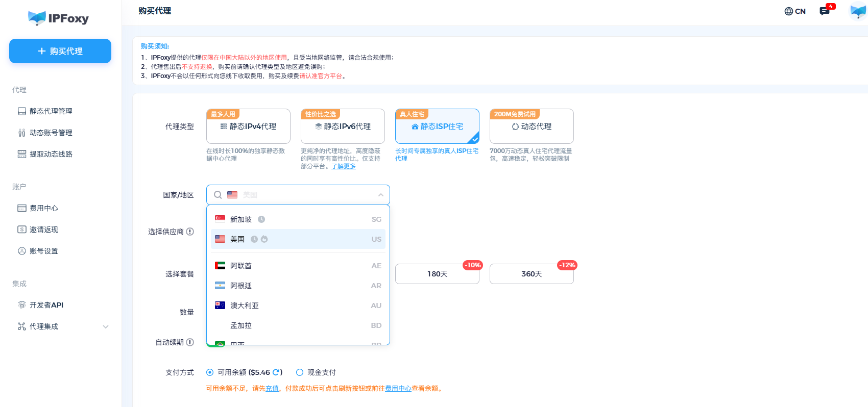This screenshot has height=407, width=868.
Task: Click the Singapore flag icon
Action: 220,219
